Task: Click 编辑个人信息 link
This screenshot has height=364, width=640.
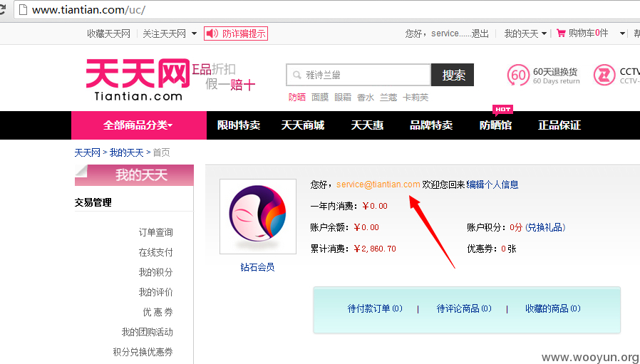Action: [x=492, y=184]
